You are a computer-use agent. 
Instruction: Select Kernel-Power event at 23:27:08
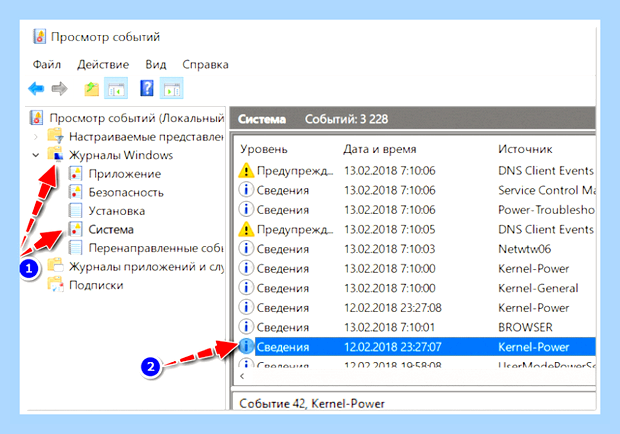point(417,308)
